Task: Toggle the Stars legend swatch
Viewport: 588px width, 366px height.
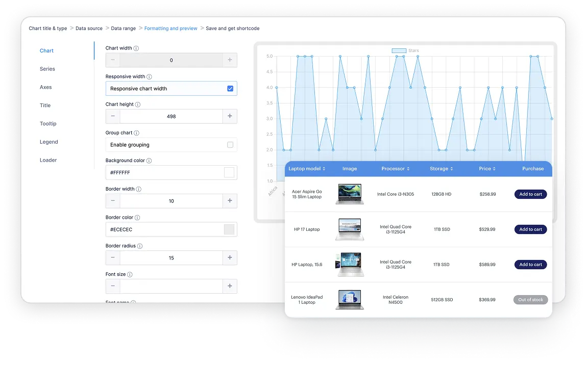Action: click(399, 50)
